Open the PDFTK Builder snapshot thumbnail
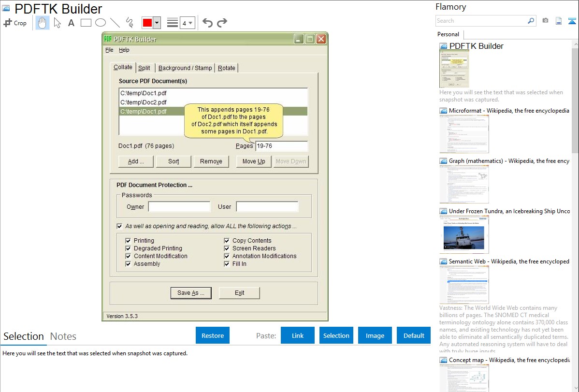The width and height of the screenshot is (579, 392). coord(454,69)
